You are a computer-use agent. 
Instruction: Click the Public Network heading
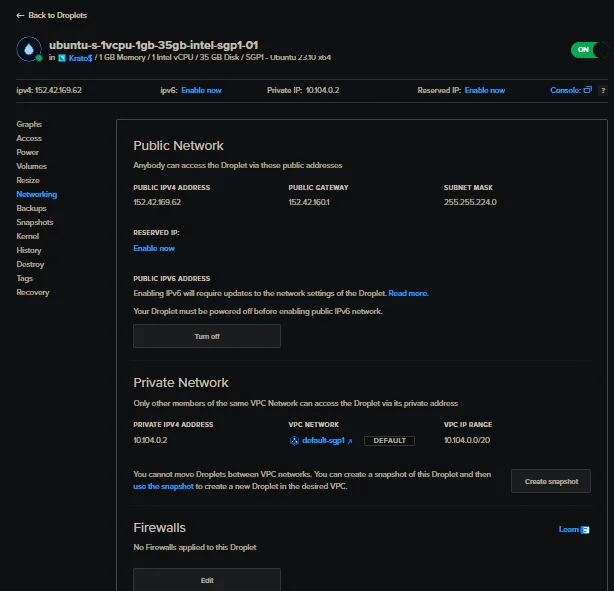point(178,146)
